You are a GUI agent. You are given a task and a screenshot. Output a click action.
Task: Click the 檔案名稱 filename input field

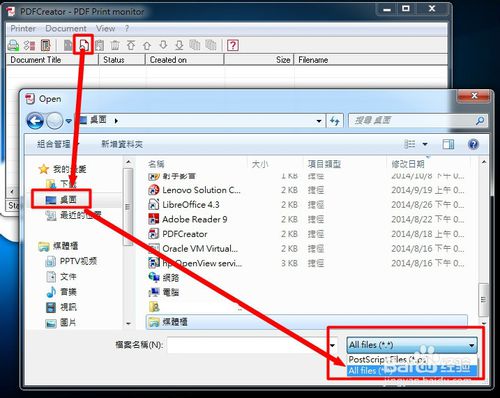click(x=247, y=345)
